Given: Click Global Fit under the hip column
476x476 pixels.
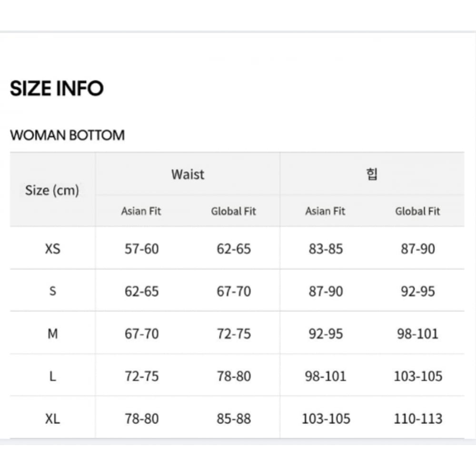Looking at the screenshot, I should [x=417, y=211].
